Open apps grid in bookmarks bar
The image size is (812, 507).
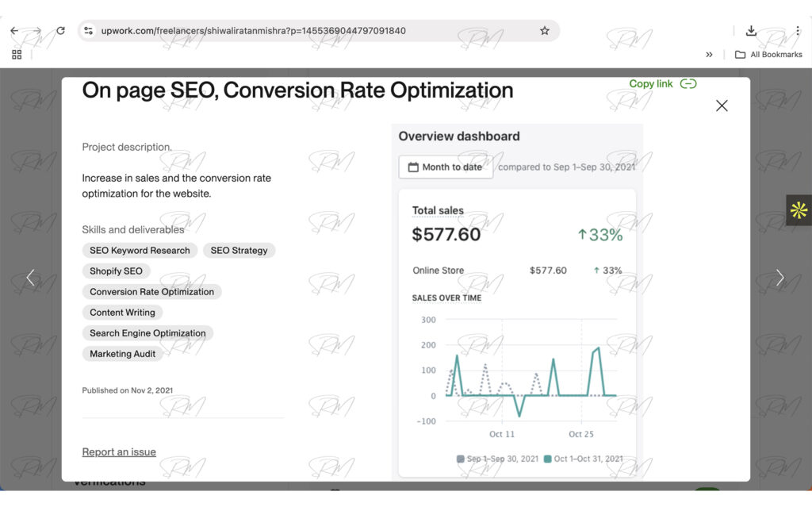coord(17,55)
